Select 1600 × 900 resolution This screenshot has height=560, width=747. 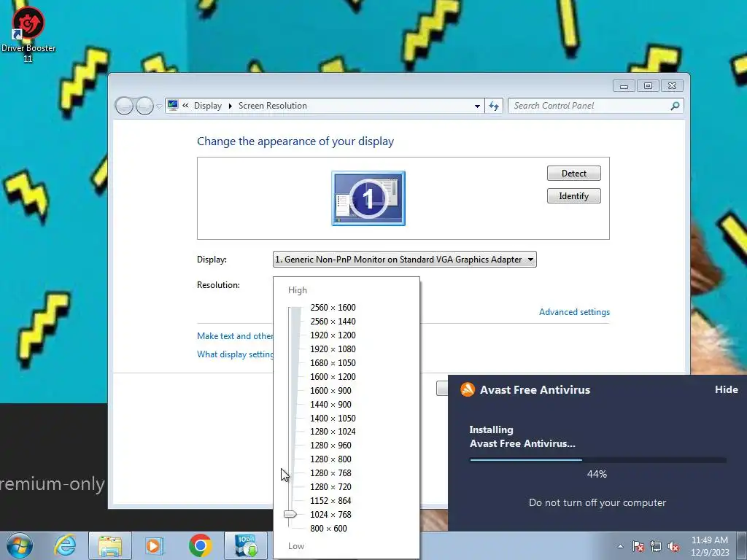click(x=330, y=391)
